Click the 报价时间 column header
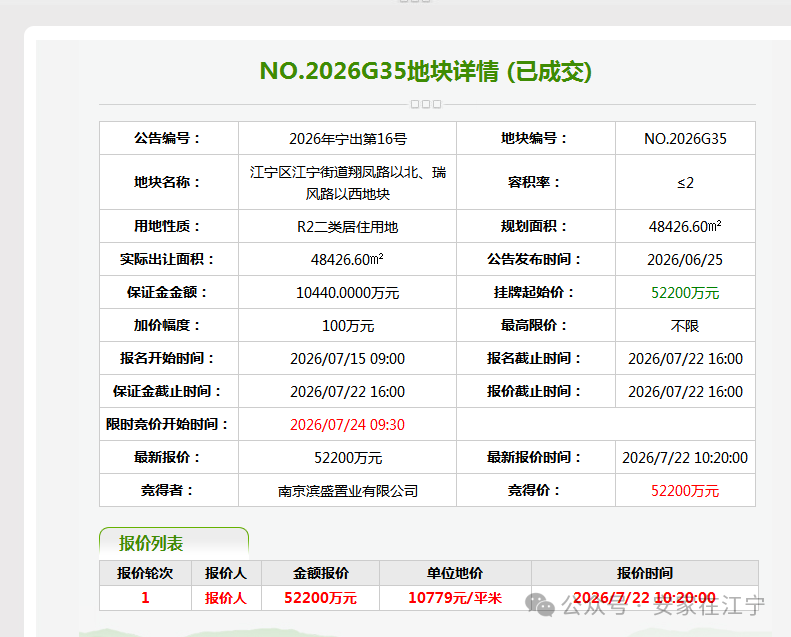Image resolution: width=791 pixels, height=637 pixels. (x=645, y=573)
